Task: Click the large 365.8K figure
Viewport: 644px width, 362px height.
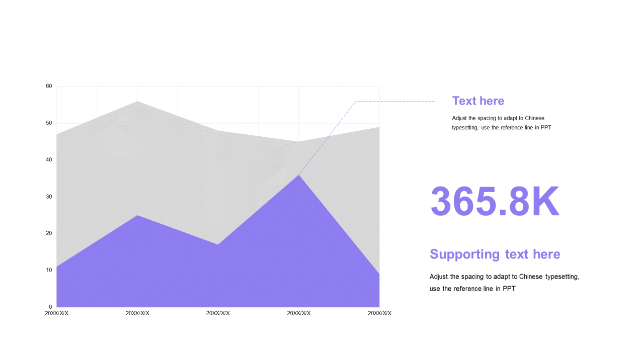Action: point(495,202)
